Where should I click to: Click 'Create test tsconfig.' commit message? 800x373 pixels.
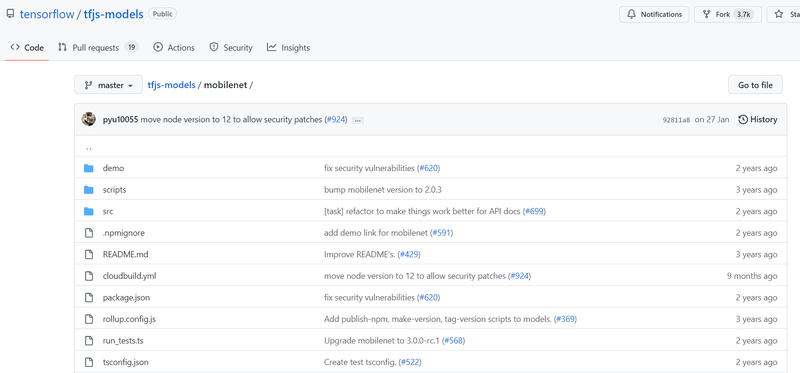click(360, 362)
